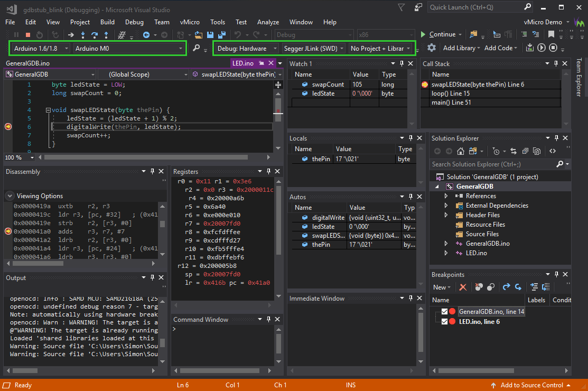Toggle disassembly breakpoint at address 0x000041a0
588x391 pixels.
8,231
